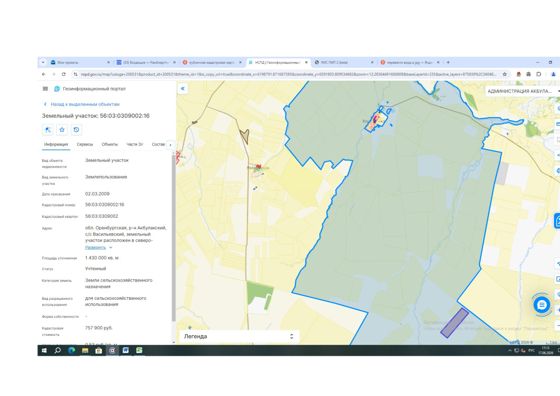Click the blue side panel button at the right map edge
The height and width of the screenshot is (396, 560).
(557, 221)
